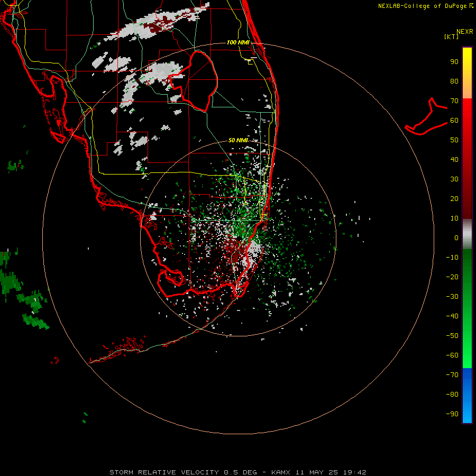This screenshot has height=476, width=476.
Task: Select the -50 value on velocity scale
Action: [x=452, y=336]
